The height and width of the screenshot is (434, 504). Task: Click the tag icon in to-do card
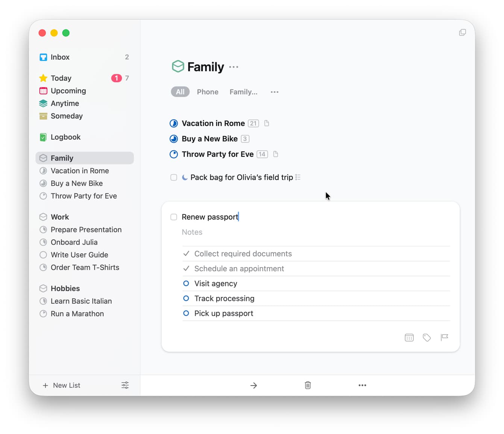427,337
